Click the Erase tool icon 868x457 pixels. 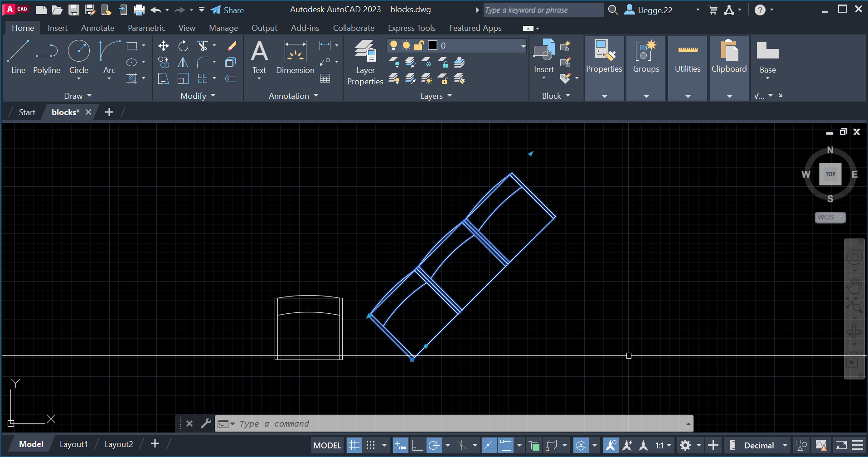[231, 46]
